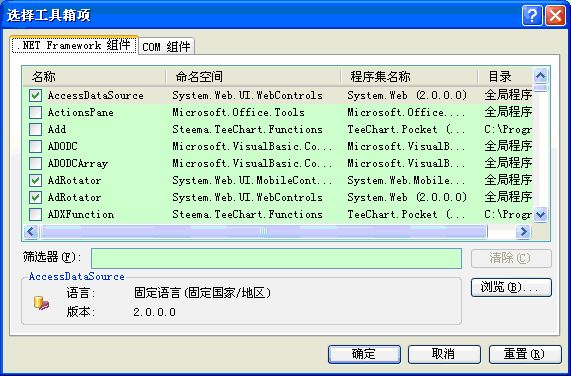
Task: Check the ActionsPane checkbox
Action: 35,112
